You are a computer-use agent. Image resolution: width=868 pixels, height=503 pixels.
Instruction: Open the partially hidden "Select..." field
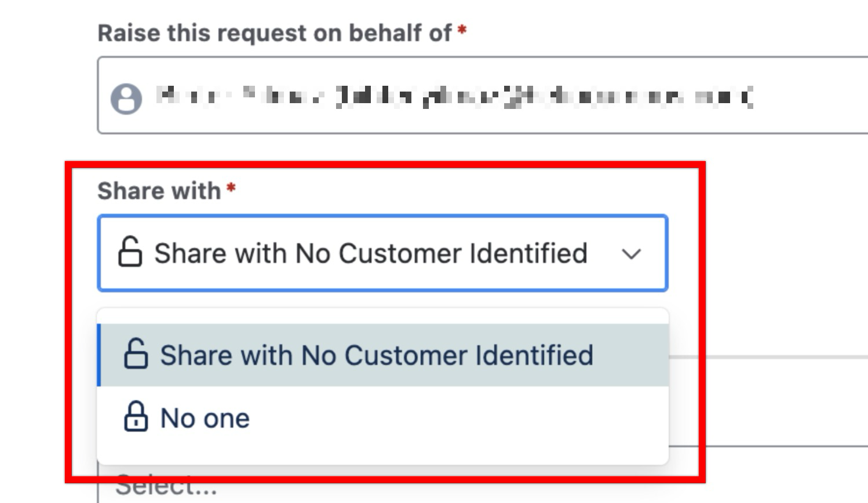pyautogui.click(x=167, y=486)
